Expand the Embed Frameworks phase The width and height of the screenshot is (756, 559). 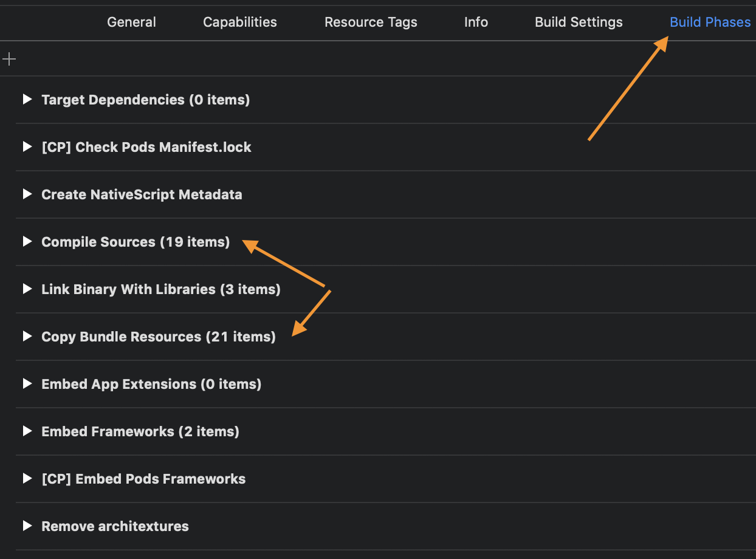point(27,431)
